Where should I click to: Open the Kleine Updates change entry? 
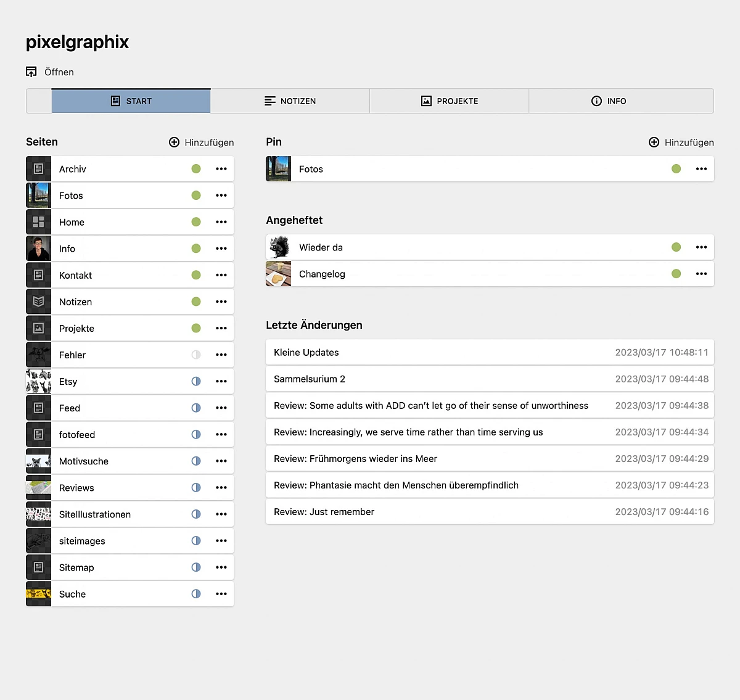tap(490, 352)
